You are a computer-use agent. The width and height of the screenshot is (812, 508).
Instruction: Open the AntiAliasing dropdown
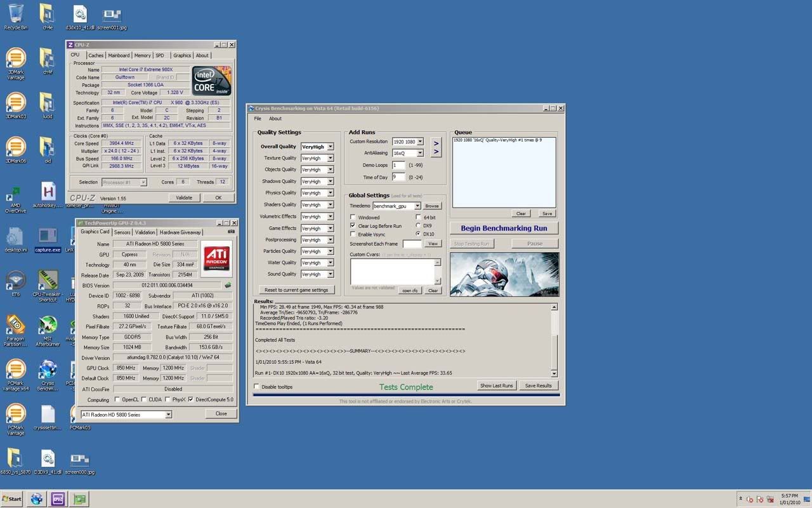pyautogui.click(x=419, y=153)
